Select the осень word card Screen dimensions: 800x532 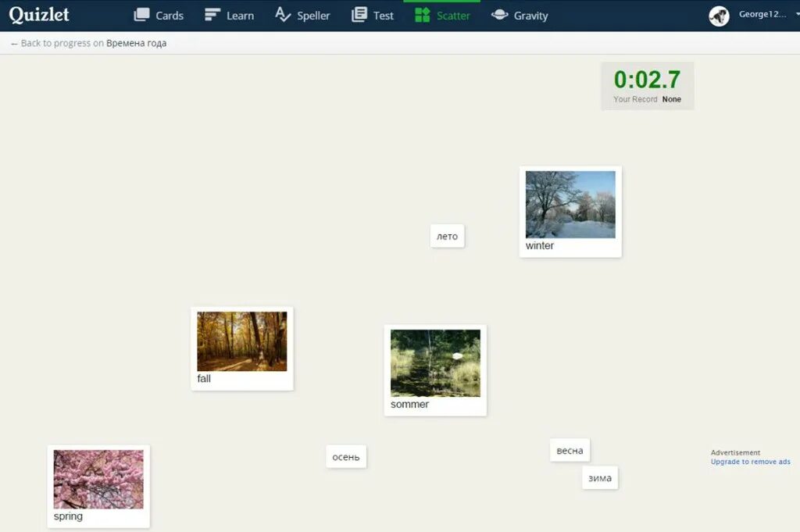tap(346, 455)
